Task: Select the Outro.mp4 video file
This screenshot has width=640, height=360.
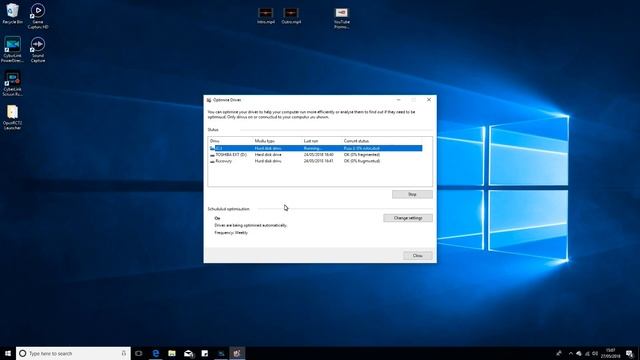Action: pos(291,16)
